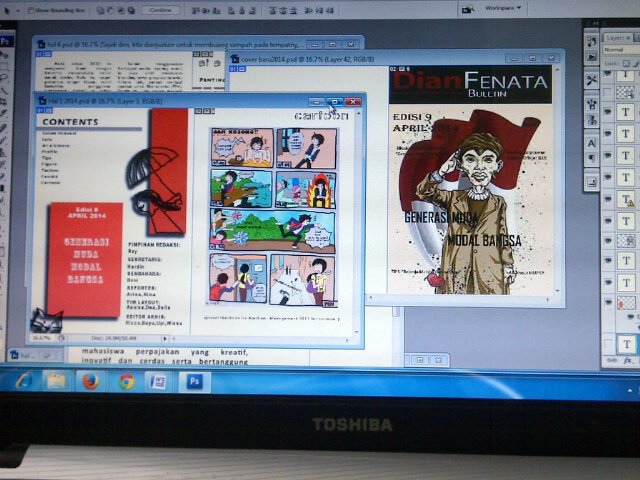Open the Workspace dropdown menu
Screen dimensions: 640x480
coord(503,8)
